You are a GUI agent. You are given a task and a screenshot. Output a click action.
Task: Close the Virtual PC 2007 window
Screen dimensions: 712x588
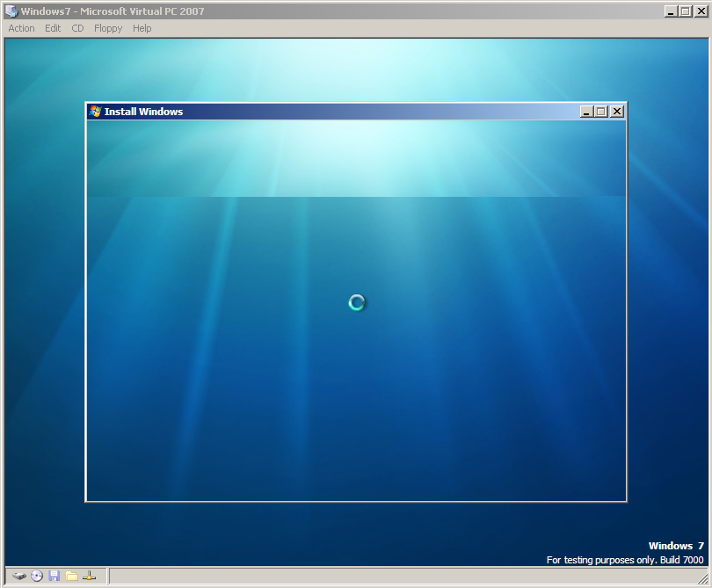point(701,11)
